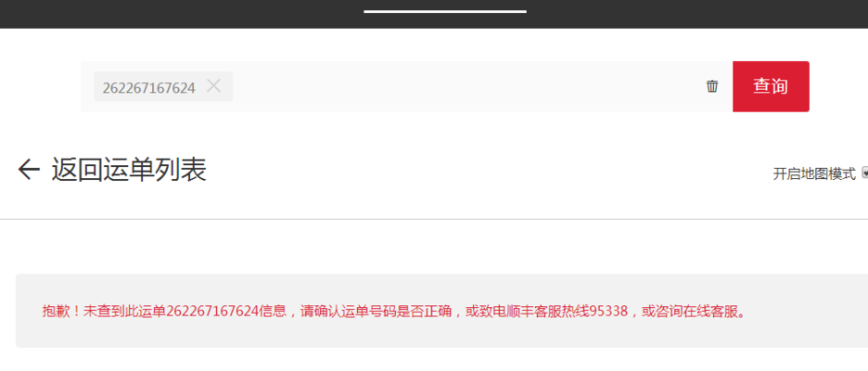Click the drag handle line in top bar
Image resolution: width=868 pixels, height=371 pixels.
445,11
